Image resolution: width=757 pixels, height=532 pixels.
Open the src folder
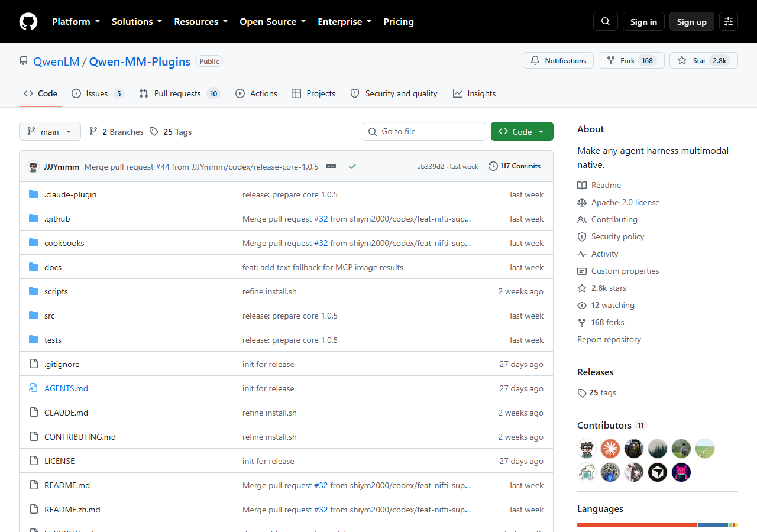point(50,316)
